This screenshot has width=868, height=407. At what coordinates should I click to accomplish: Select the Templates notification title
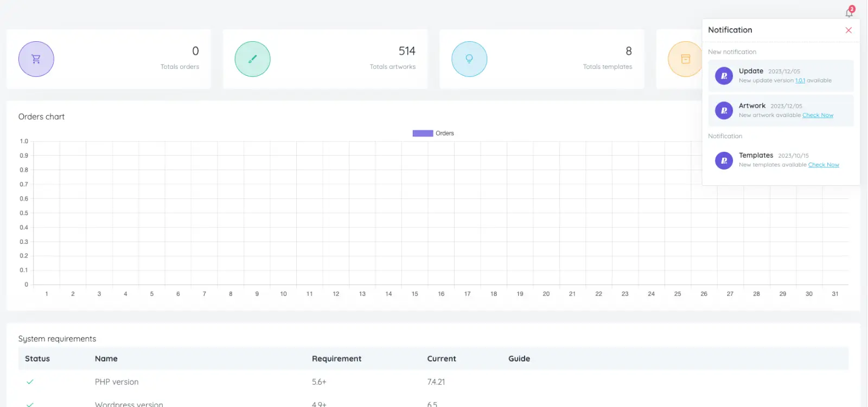(756, 156)
